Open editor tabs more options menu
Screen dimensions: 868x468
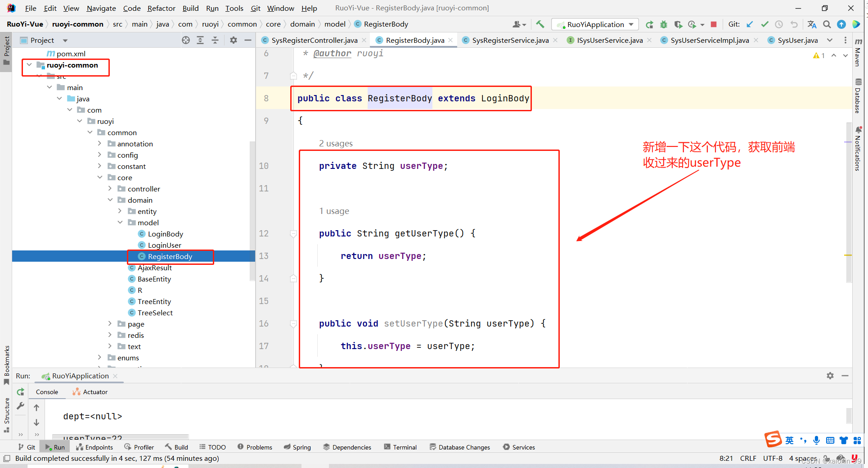tap(846, 40)
